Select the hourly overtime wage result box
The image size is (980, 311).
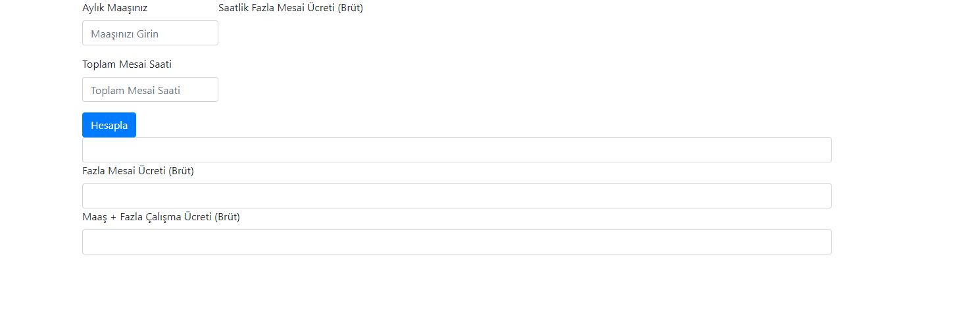456,150
